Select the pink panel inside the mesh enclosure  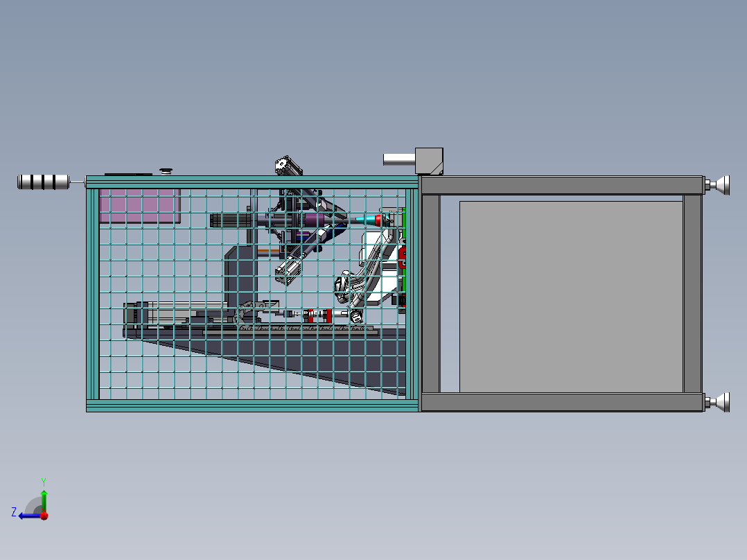(x=140, y=206)
